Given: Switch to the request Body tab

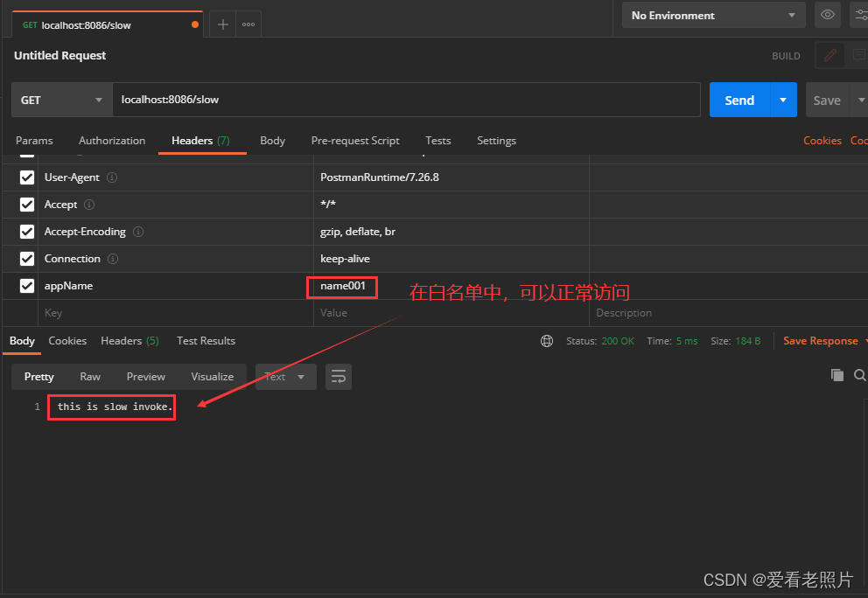Looking at the screenshot, I should pos(272,141).
